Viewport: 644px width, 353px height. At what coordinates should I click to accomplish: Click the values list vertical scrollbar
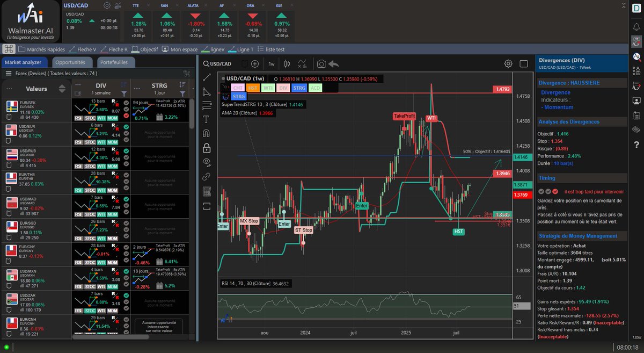click(193, 113)
